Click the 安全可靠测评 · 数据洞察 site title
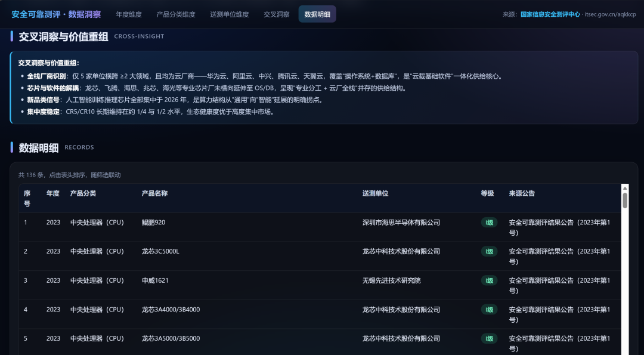This screenshot has width=644, height=355. tap(56, 14)
